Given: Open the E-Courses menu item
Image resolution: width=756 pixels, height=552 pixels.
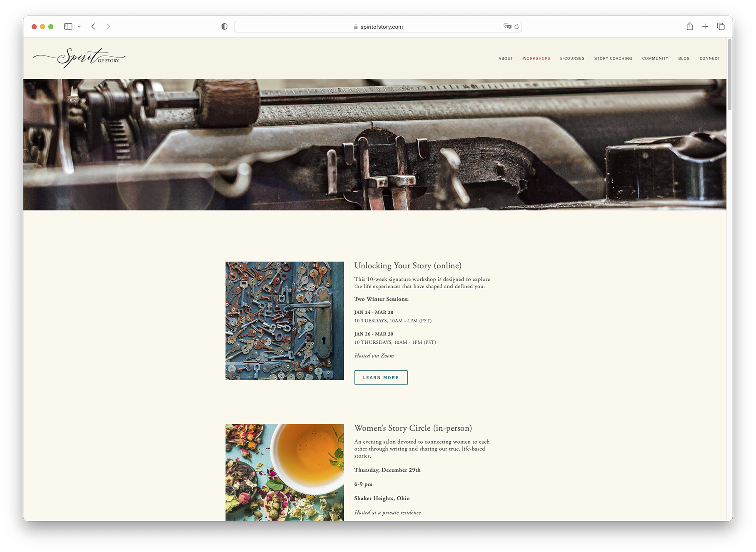Looking at the screenshot, I should tap(572, 58).
